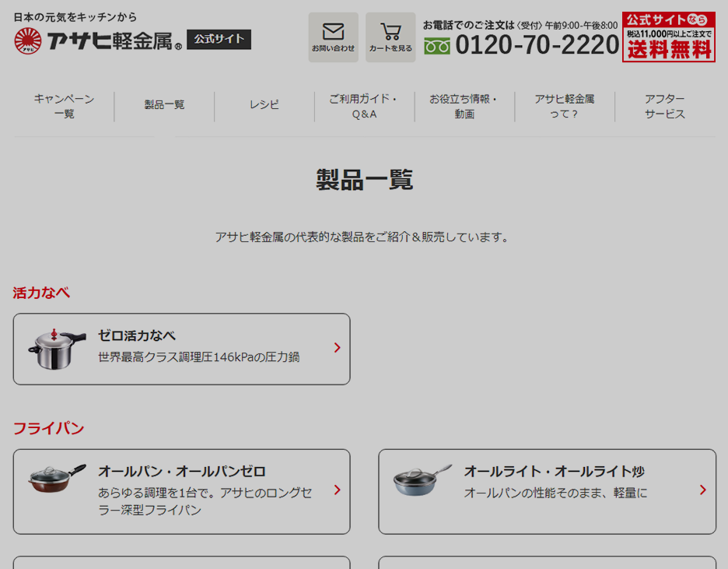The width and height of the screenshot is (728, 569).
Task: Click the red chevron on ゼロ活力なべ card
Action: [x=338, y=348]
